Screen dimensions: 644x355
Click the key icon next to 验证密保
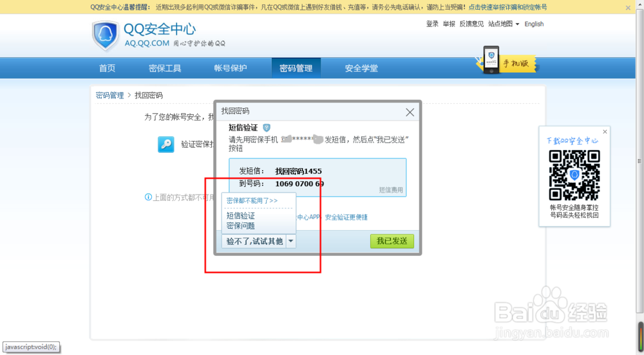tap(166, 144)
